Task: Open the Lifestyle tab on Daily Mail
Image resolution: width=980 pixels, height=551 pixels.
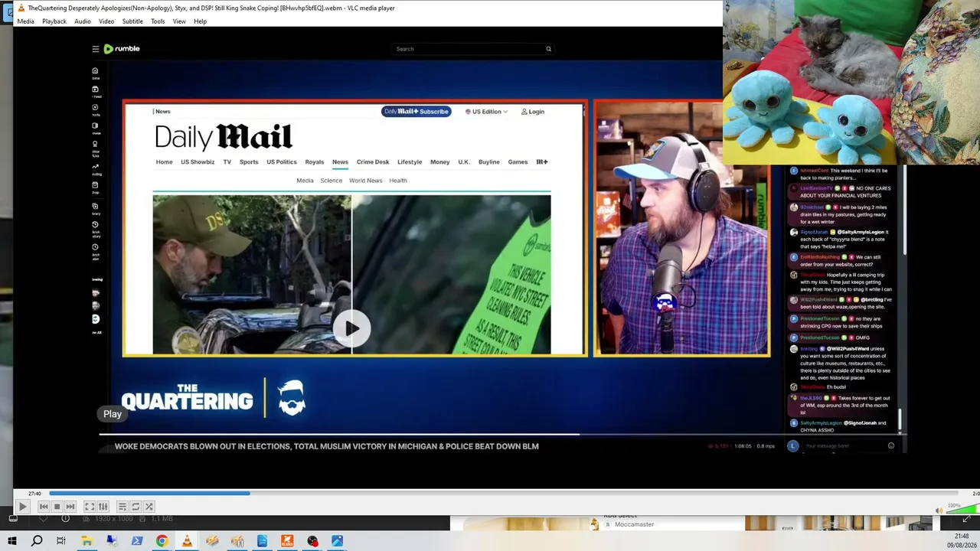Action: 410,162
